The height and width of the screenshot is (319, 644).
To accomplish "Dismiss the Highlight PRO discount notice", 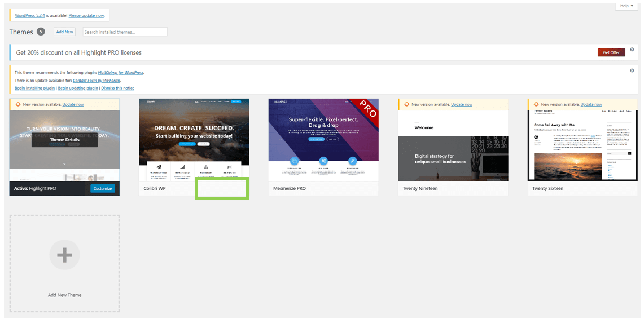I will point(632,50).
